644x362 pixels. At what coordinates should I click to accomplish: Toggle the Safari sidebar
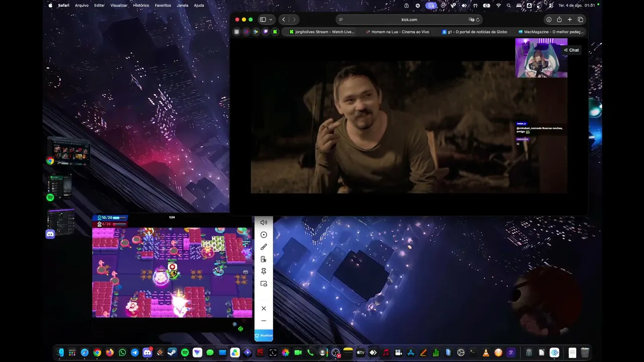tap(263, 20)
